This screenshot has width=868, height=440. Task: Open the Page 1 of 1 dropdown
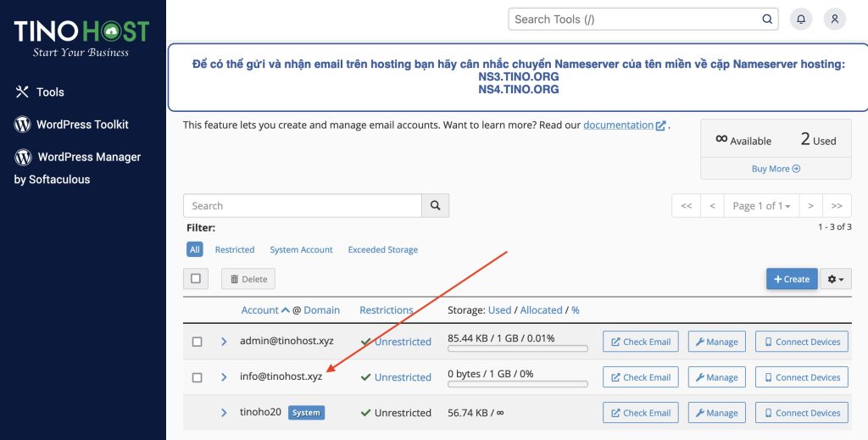(761, 206)
